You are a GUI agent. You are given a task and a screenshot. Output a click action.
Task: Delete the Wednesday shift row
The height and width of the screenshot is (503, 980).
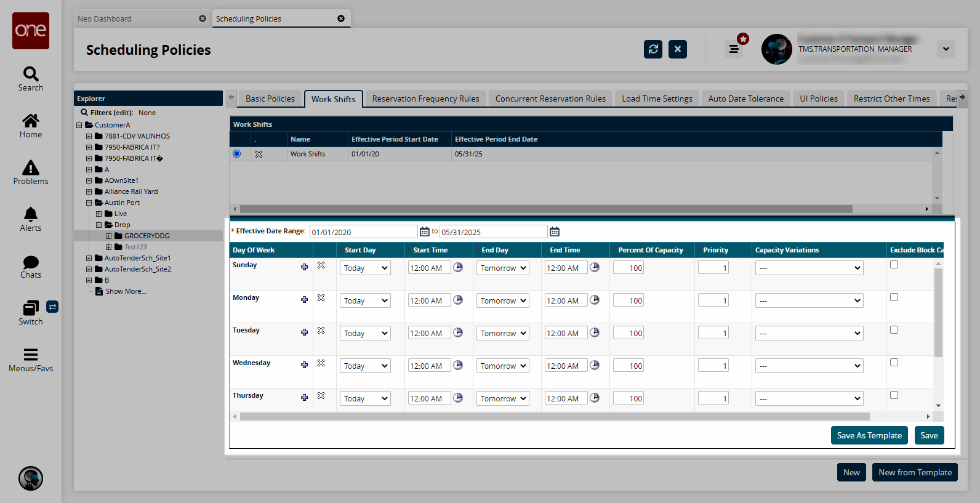321,363
